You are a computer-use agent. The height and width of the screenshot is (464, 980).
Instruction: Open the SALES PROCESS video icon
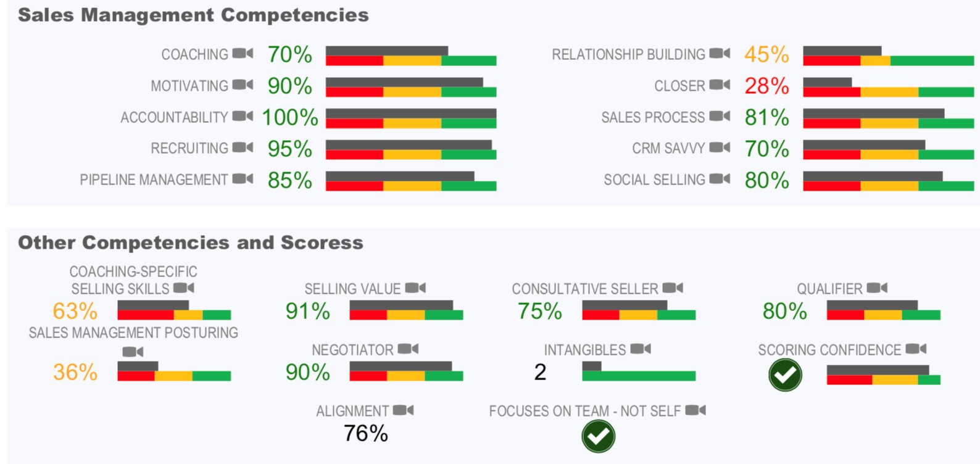coord(720,116)
